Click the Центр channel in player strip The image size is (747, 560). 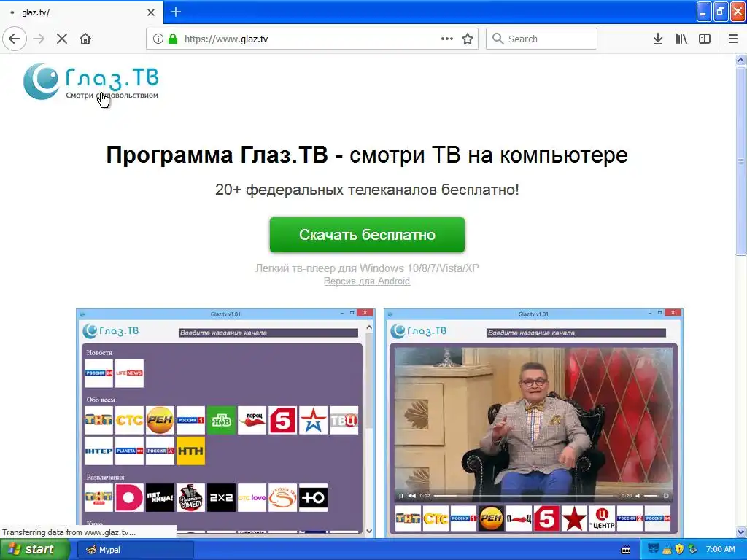[x=602, y=518]
